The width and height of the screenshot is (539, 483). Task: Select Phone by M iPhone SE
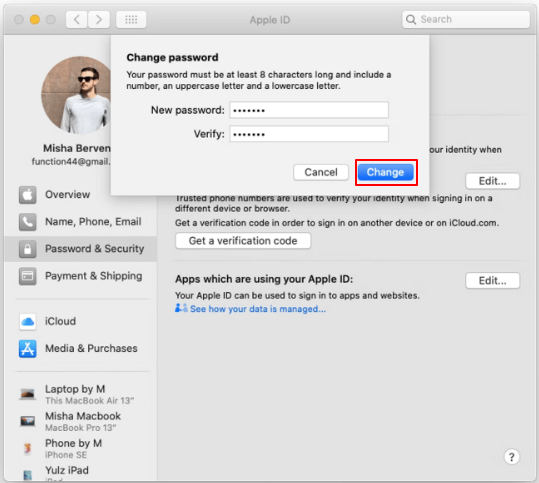80,449
